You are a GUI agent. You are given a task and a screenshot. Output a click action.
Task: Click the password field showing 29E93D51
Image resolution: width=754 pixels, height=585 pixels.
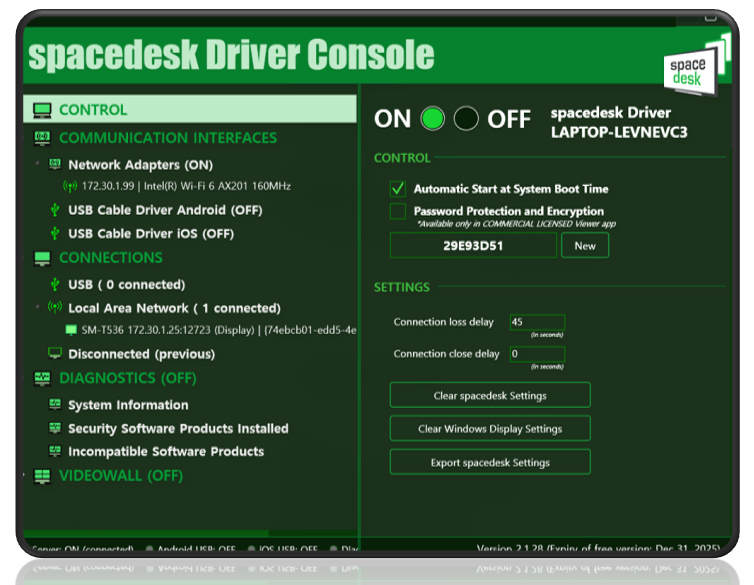tap(473, 246)
